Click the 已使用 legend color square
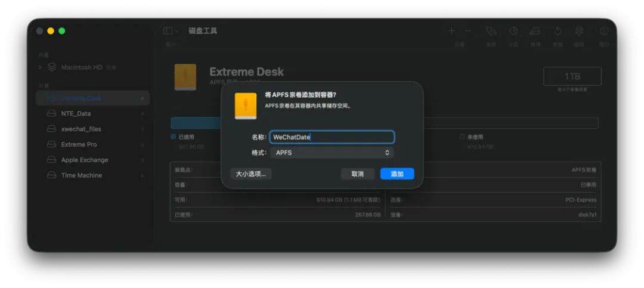The image size is (644, 288). tap(173, 137)
